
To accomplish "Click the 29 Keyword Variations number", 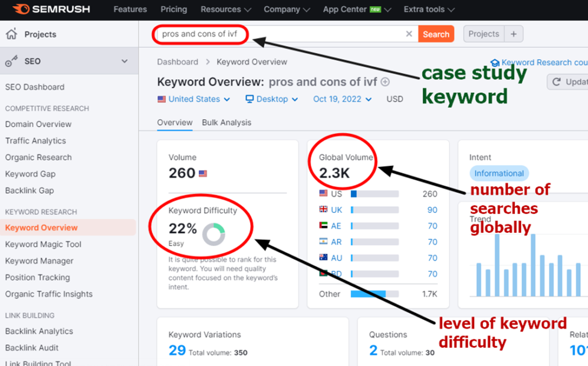I will (x=177, y=350).
